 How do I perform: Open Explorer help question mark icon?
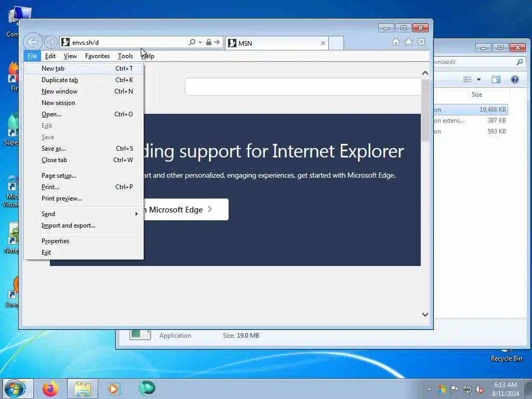point(515,79)
